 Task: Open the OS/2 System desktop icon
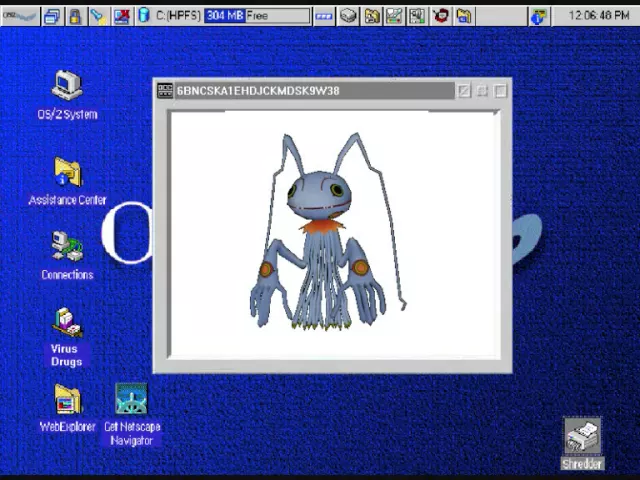[x=67, y=85]
